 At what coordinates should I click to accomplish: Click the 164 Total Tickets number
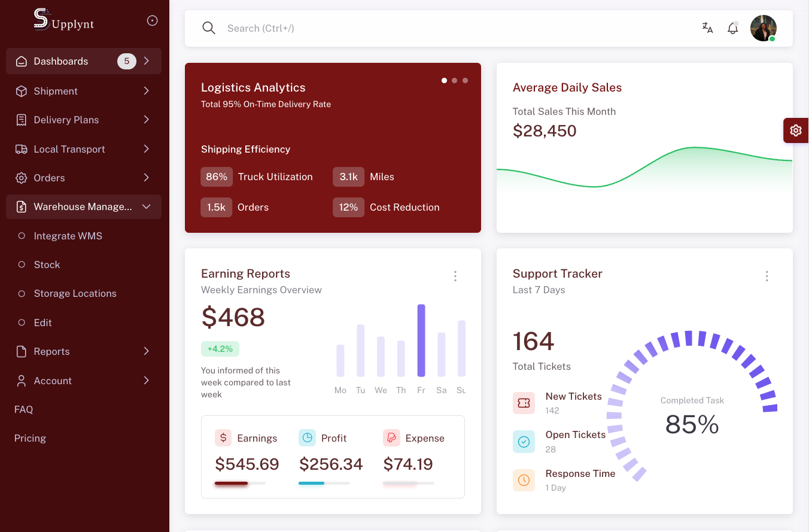tap(534, 342)
